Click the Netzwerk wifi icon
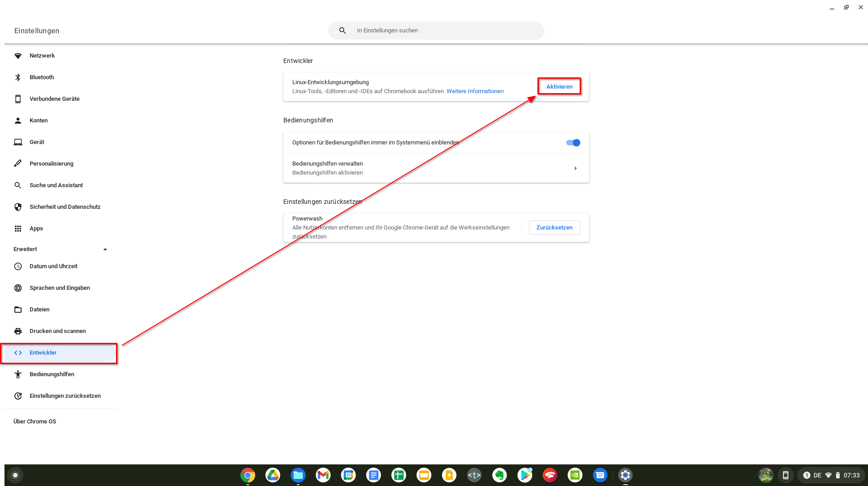868x486 pixels. click(x=18, y=56)
